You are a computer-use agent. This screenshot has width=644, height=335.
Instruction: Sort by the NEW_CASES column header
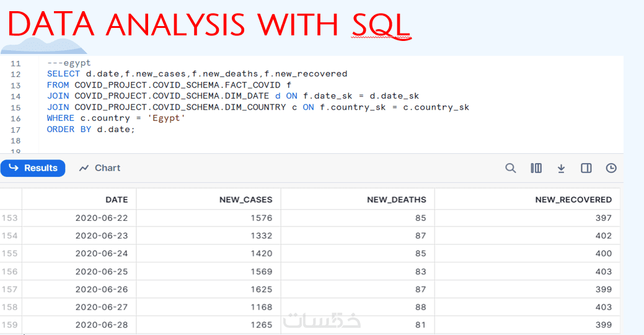pyautogui.click(x=245, y=200)
